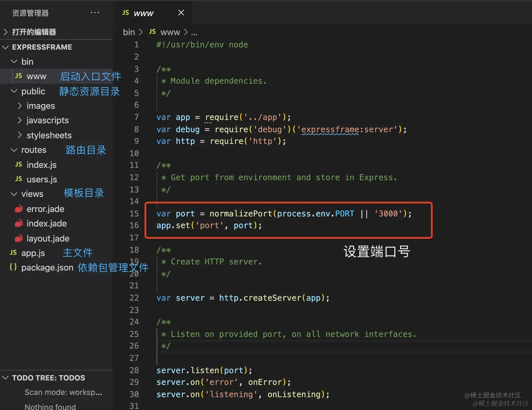Click bin in the breadcrumb path

(129, 32)
